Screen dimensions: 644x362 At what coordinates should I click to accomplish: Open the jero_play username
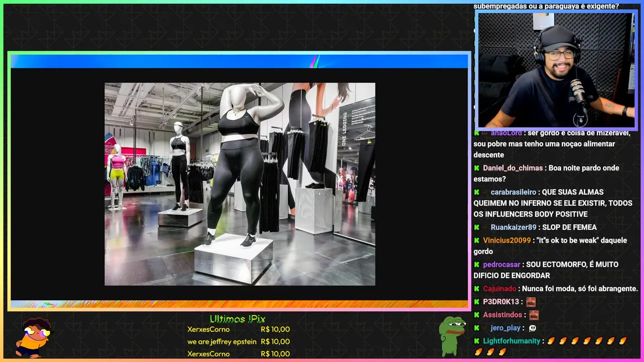505,328
